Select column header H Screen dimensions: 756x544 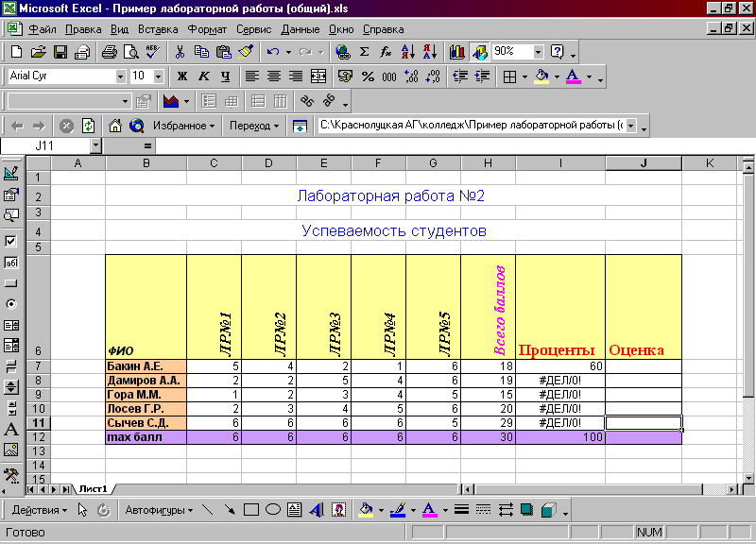pos(488,163)
